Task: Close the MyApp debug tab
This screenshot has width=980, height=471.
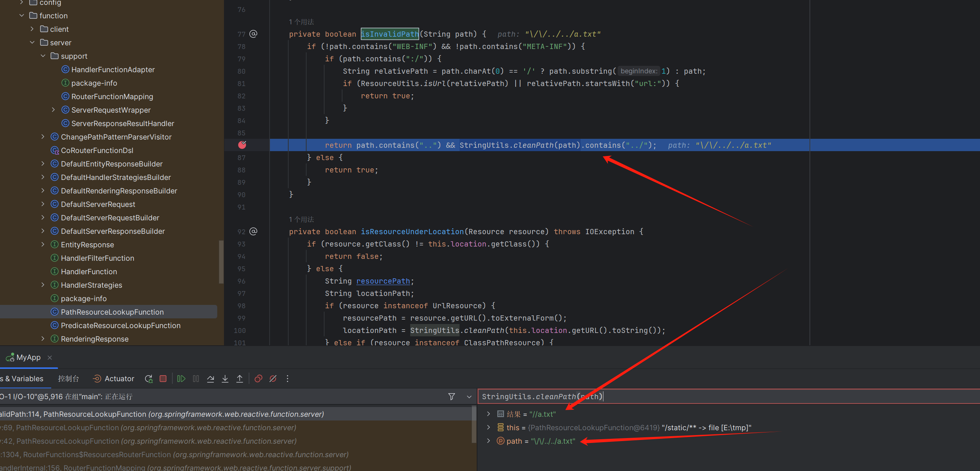Action: 49,357
